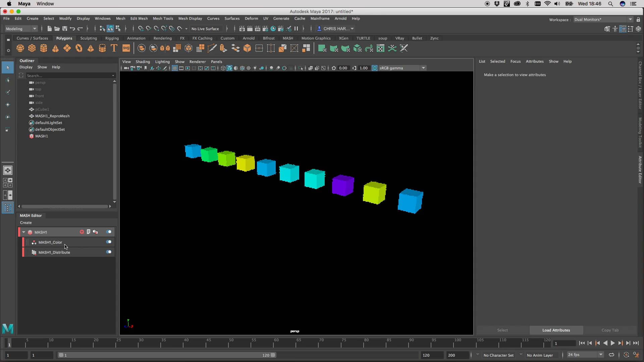
Task: Add node to MASH1 network icon
Action: coord(82,232)
